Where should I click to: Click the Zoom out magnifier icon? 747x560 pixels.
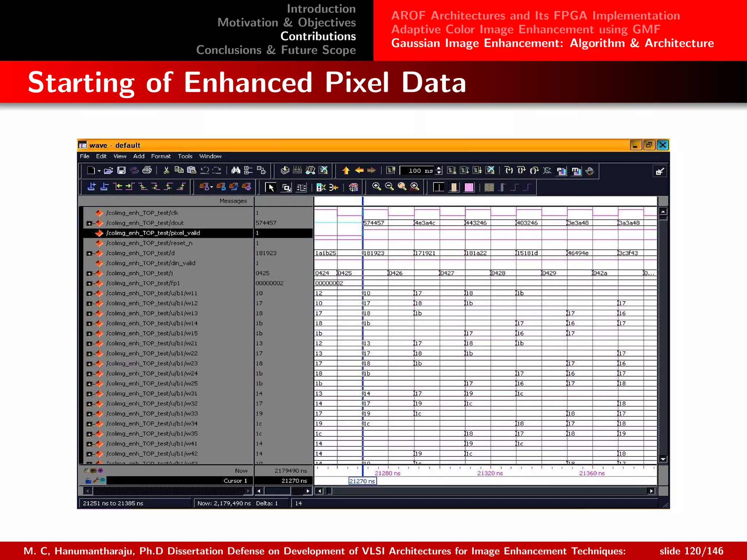coord(389,187)
